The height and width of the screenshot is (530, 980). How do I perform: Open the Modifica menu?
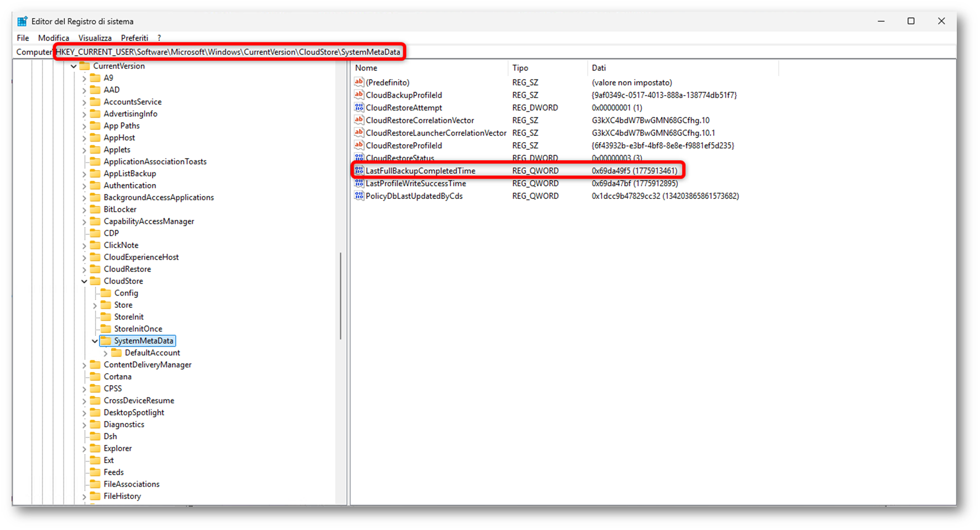54,38
